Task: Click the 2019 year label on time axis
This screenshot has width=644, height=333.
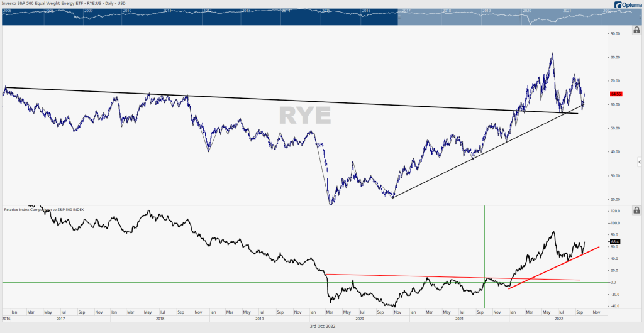Action: [x=260, y=319]
